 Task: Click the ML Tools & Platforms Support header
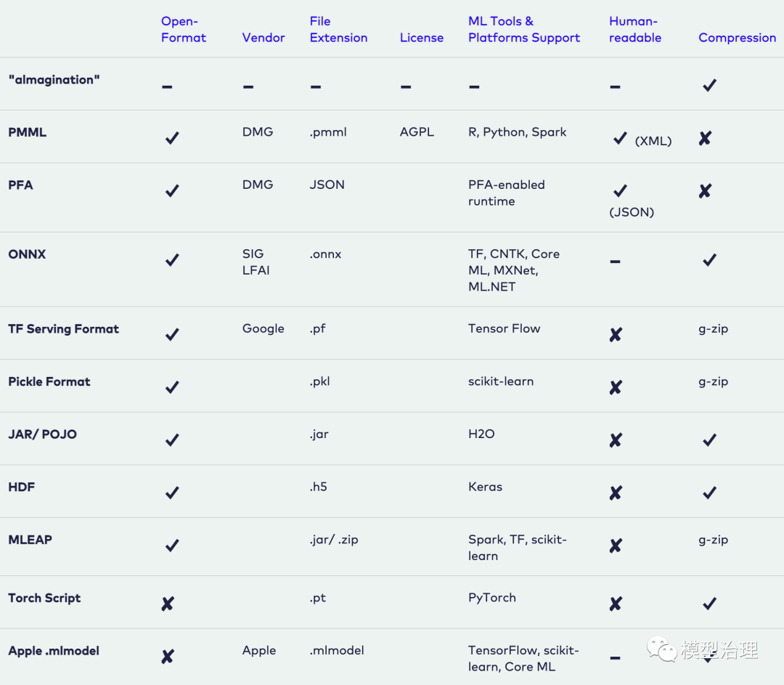point(524,30)
